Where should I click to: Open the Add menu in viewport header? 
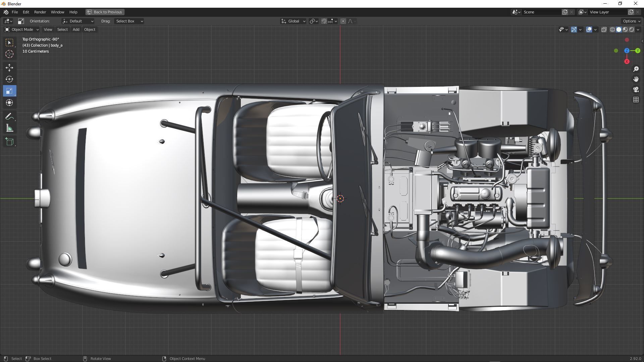pos(76,29)
